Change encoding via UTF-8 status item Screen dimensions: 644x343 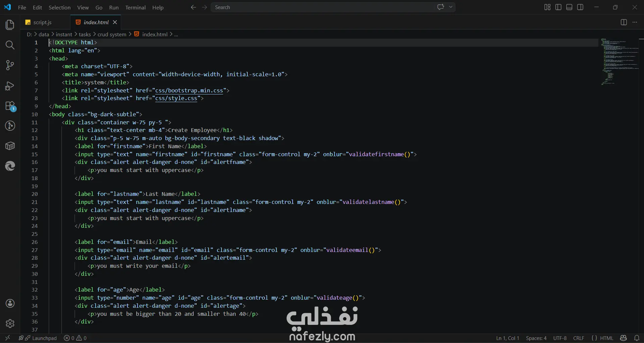(560, 338)
